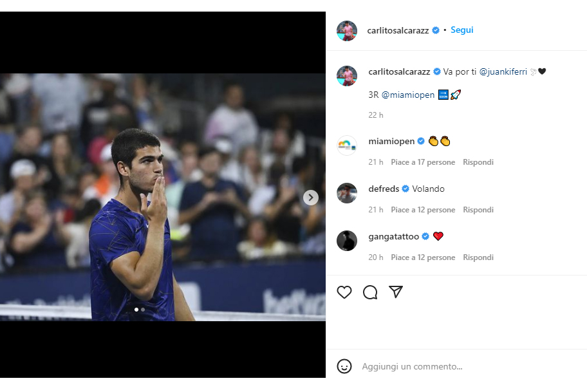Open miamiopen commenter profile picture
Image resolution: width=587 pixels, height=392 pixels.
[x=347, y=145]
